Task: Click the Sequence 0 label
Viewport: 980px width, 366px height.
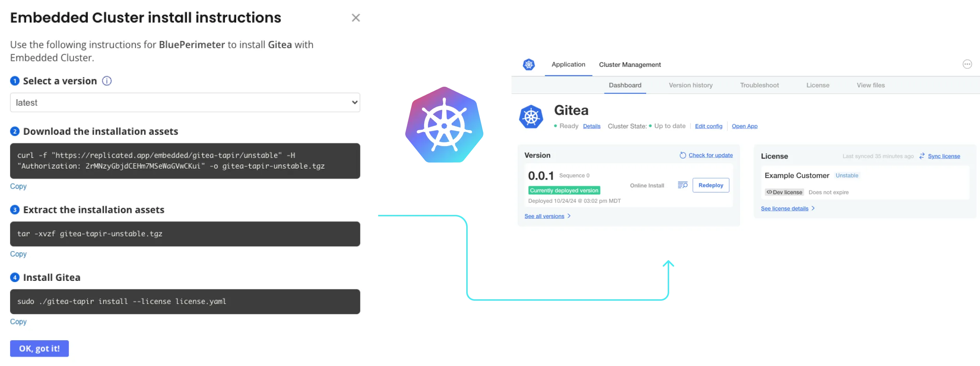Action: [x=574, y=175]
